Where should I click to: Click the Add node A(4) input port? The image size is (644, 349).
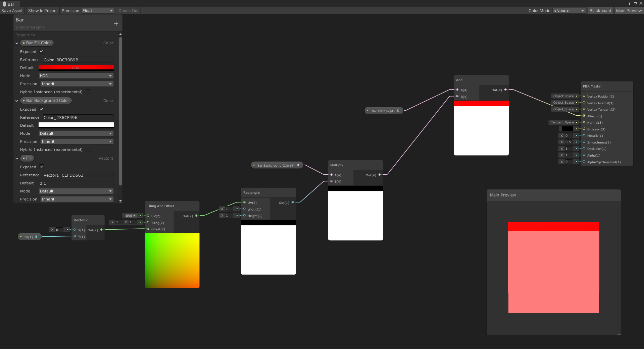point(457,90)
